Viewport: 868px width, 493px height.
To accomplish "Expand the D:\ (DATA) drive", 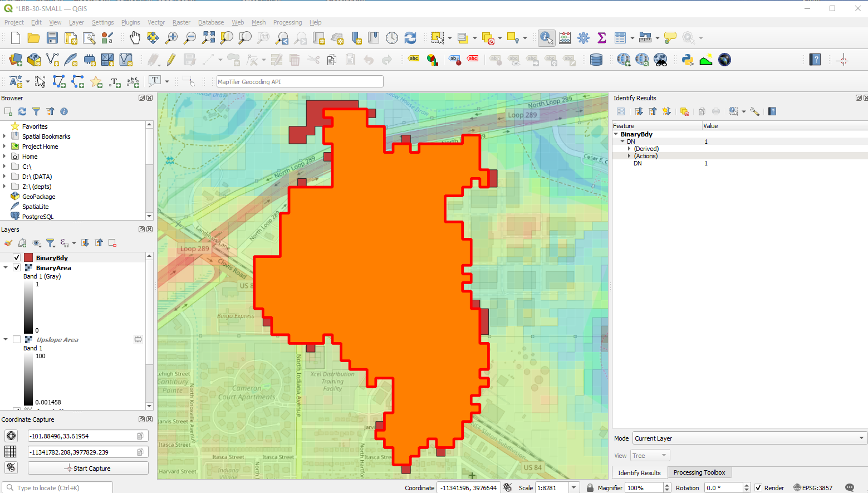I will 4,177.
